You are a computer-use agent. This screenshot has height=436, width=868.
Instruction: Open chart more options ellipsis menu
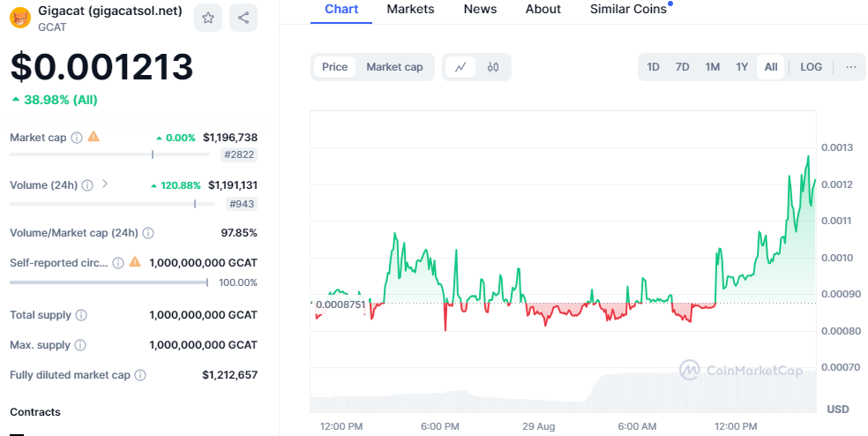(851, 67)
